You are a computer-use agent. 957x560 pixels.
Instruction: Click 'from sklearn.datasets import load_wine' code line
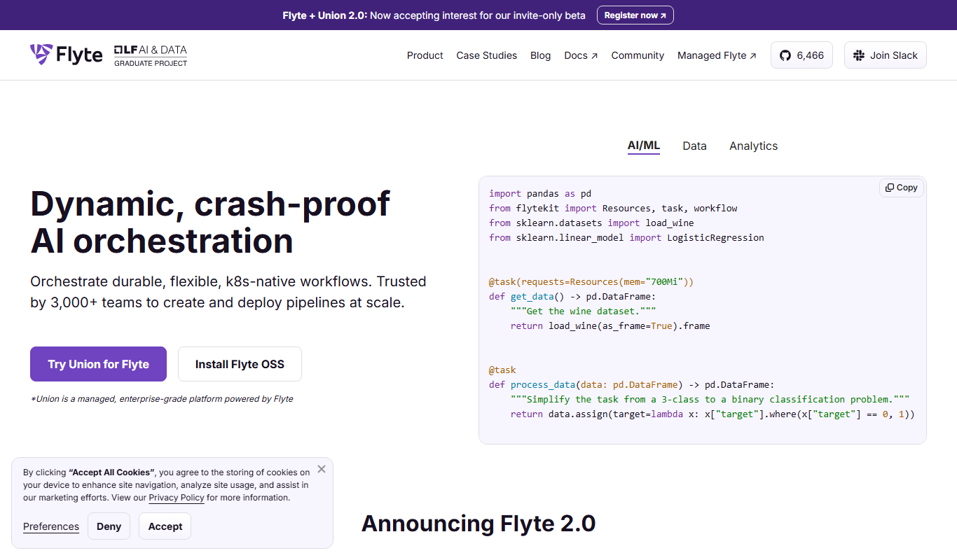pyautogui.click(x=591, y=223)
